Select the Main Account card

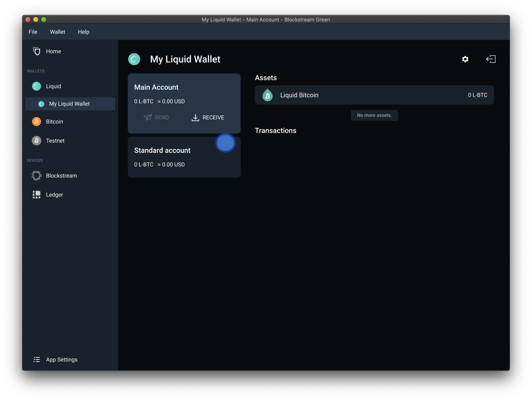[x=184, y=103]
